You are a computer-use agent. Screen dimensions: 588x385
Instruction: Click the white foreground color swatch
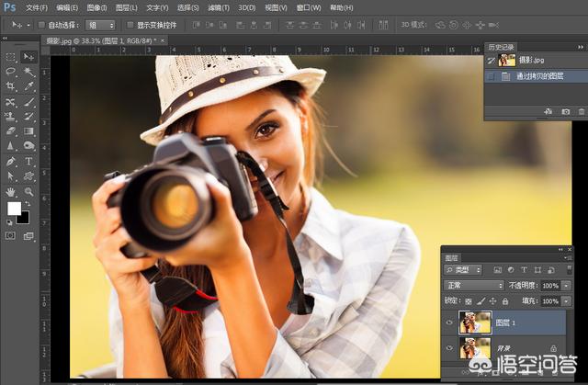[x=14, y=209]
